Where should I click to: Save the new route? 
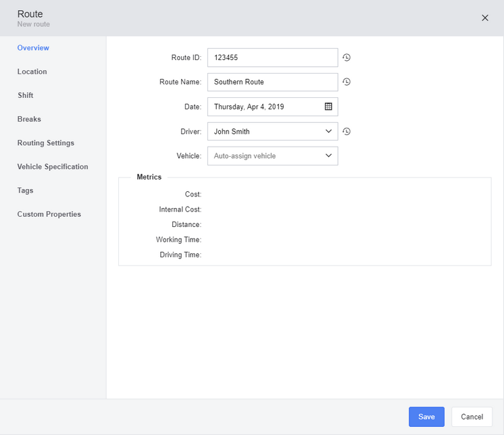tap(426, 417)
